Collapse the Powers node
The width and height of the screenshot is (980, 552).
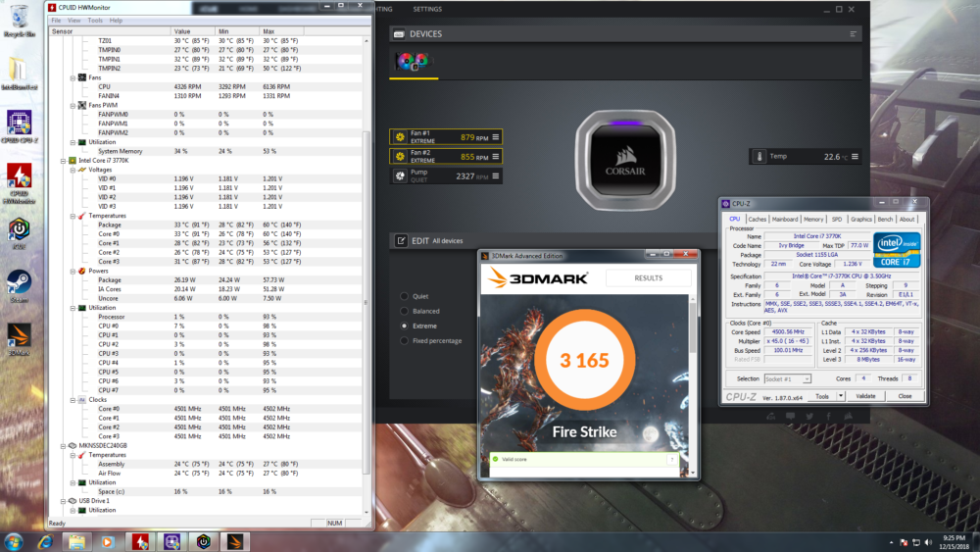73,272
